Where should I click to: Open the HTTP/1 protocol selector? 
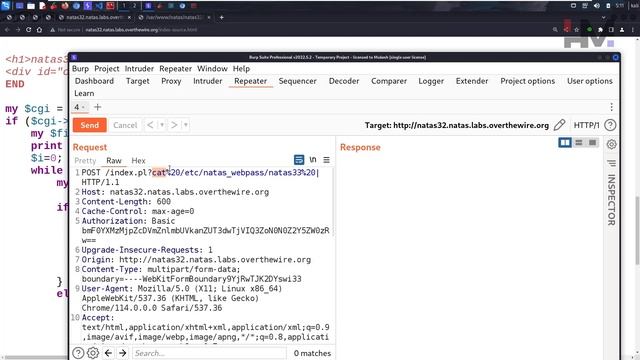586,125
